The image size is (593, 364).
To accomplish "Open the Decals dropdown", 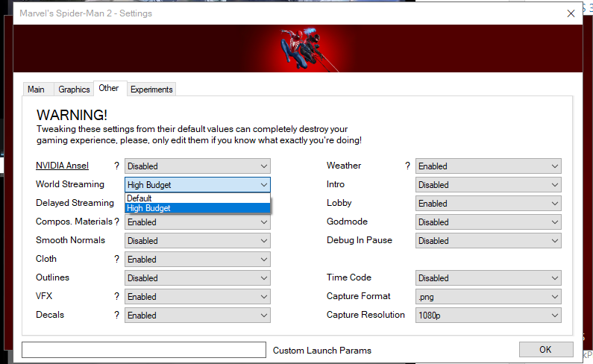I will [x=198, y=316].
